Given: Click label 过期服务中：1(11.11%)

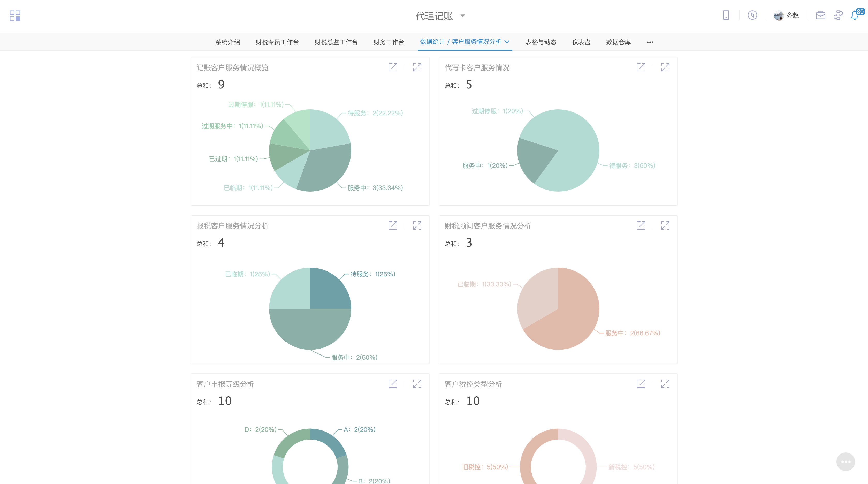Looking at the screenshot, I should click(232, 126).
